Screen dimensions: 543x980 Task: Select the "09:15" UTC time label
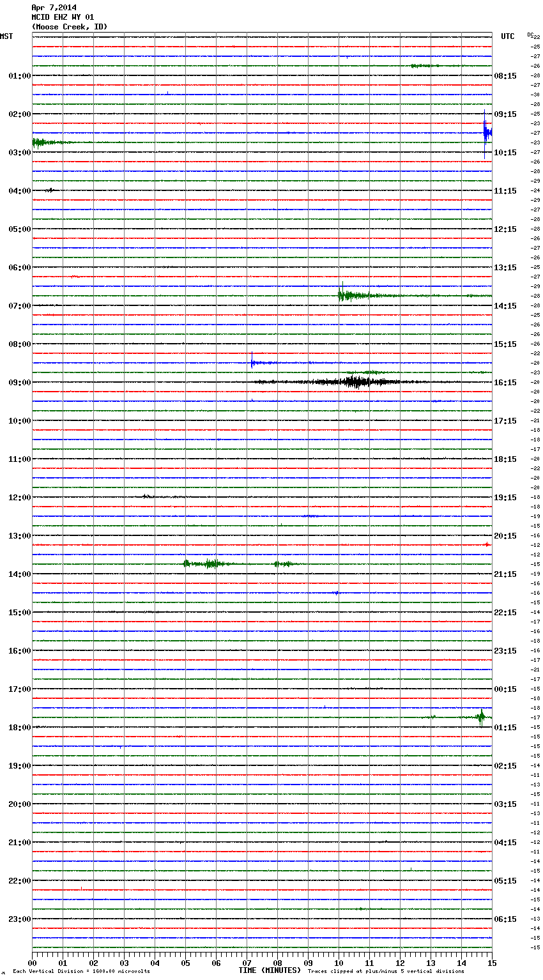tap(505, 114)
